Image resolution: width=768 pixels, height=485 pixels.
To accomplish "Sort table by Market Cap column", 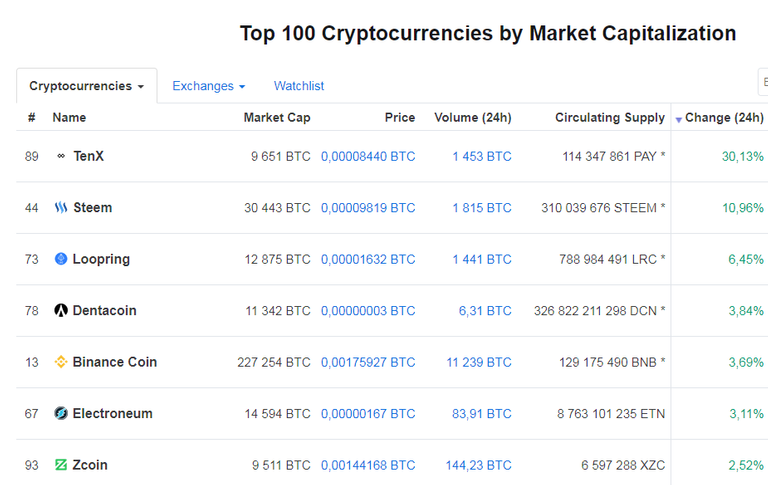I will [277, 118].
